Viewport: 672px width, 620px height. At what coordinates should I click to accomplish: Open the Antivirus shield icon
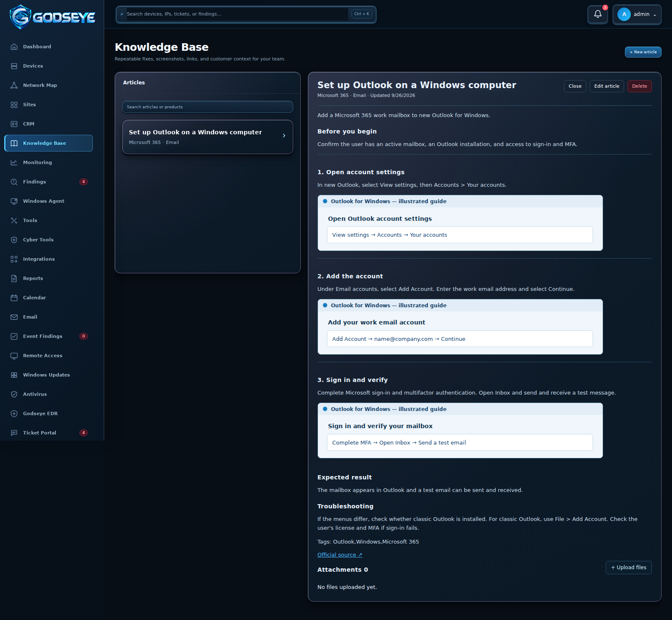click(x=14, y=394)
